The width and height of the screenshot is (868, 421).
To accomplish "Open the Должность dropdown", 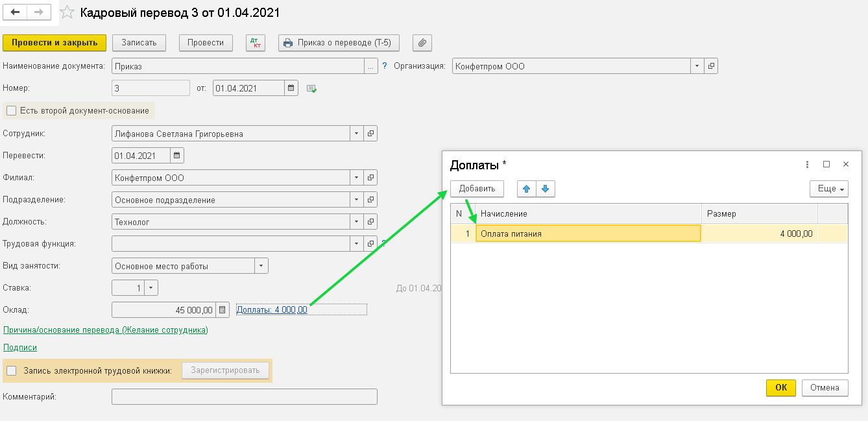I will (x=356, y=222).
